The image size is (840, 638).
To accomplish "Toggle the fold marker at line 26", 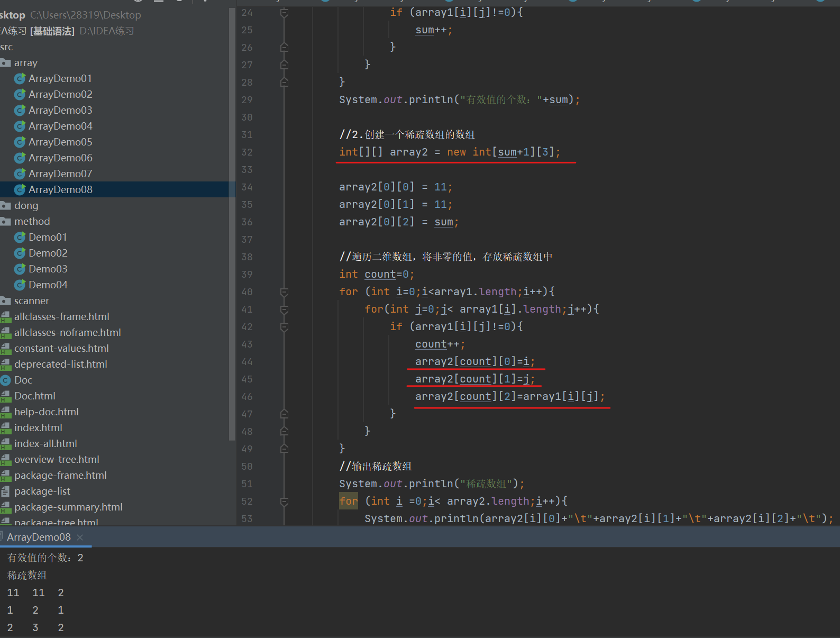I will coord(284,48).
